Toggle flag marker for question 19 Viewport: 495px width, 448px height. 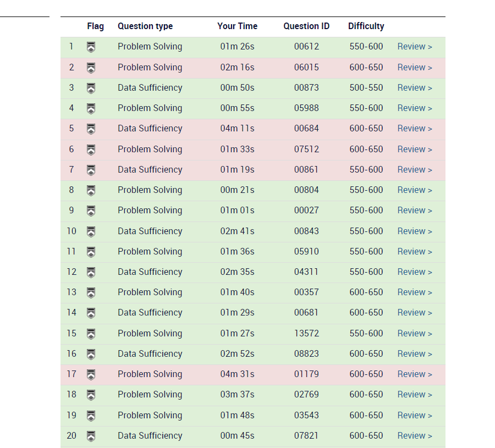pyautogui.click(x=91, y=416)
